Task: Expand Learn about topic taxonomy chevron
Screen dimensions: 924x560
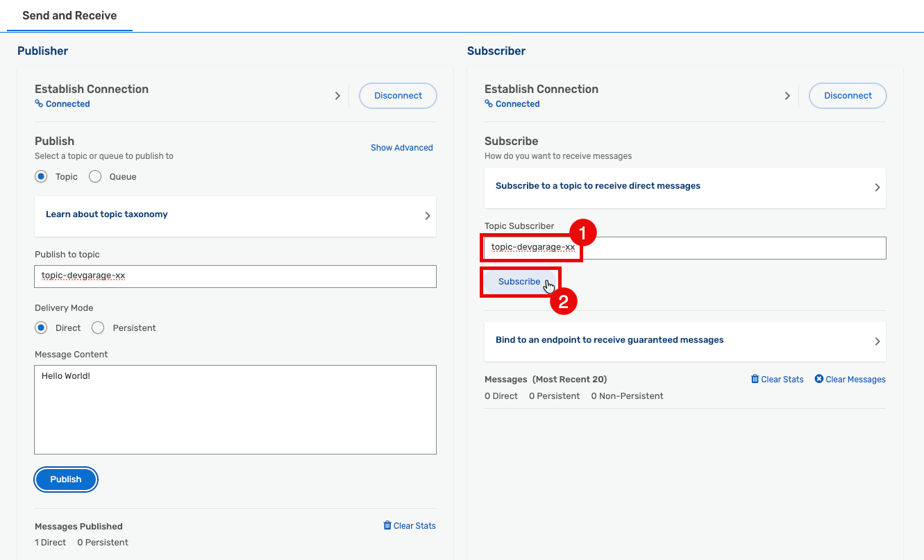Action: (x=428, y=216)
